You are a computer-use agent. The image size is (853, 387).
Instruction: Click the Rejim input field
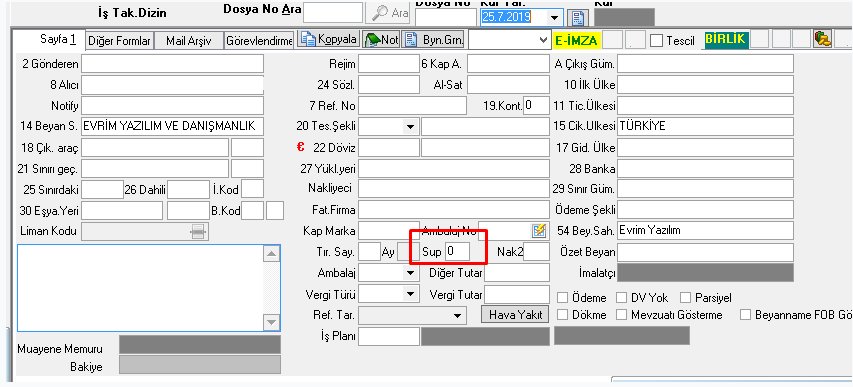click(389, 64)
